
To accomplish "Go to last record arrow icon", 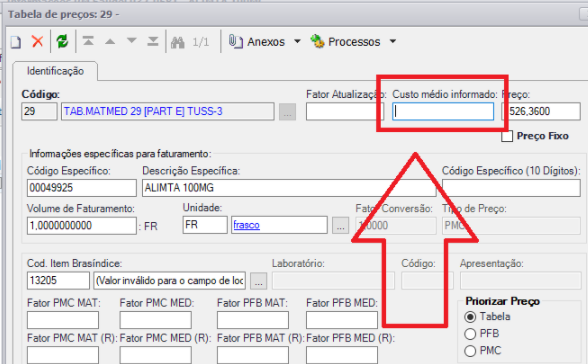I will 153,41.
